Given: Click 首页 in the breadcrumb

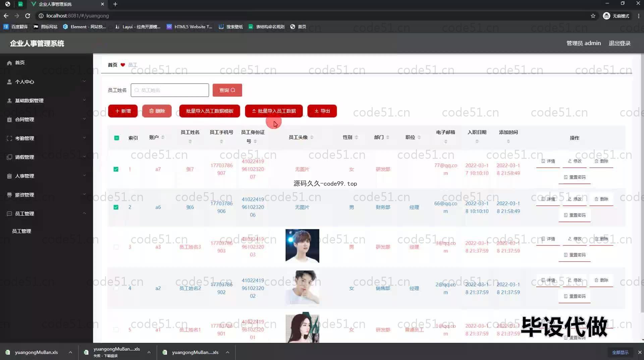Looking at the screenshot, I should pyautogui.click(x=112, y=65).
